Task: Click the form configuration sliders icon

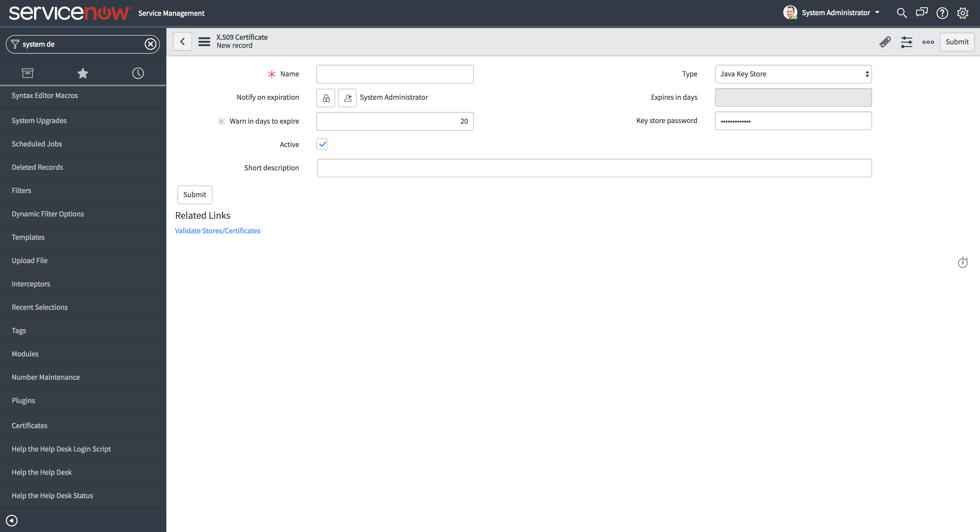Action: pyautogui.click(x=906, y=41)
